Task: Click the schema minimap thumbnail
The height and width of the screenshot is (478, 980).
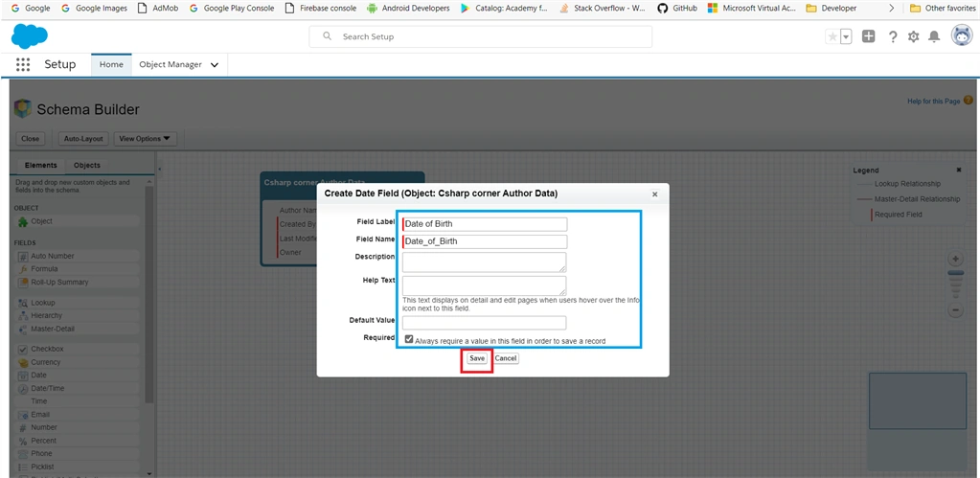Action: [918, 401]
